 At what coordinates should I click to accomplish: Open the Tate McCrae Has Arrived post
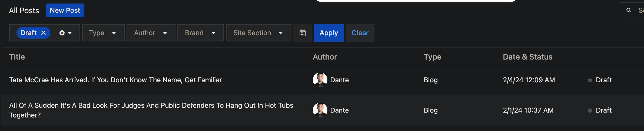115,80
